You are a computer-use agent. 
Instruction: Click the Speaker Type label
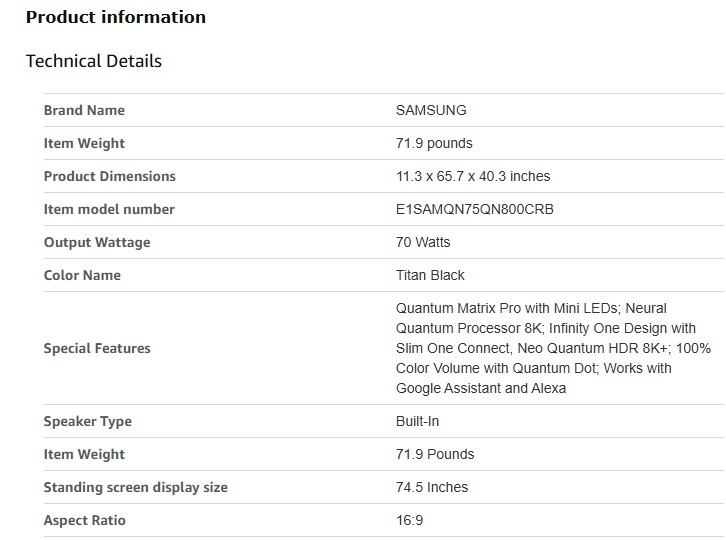(88, 421)
